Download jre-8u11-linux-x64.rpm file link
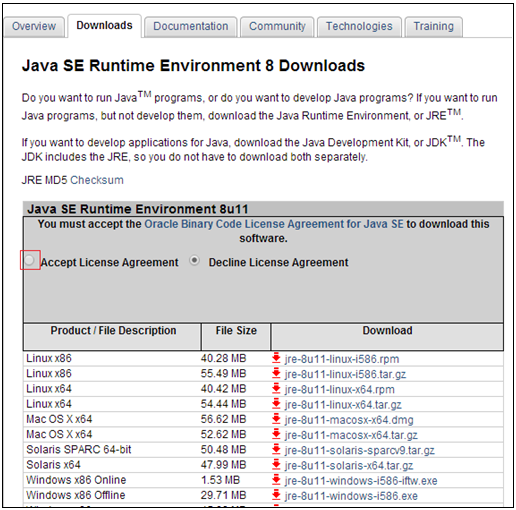516x510 pixels. click(340, 389)
